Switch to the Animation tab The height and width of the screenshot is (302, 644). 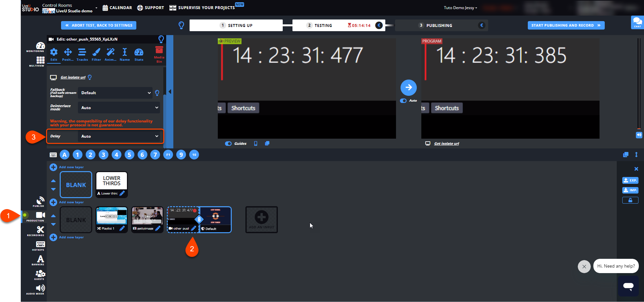(110, 55)
